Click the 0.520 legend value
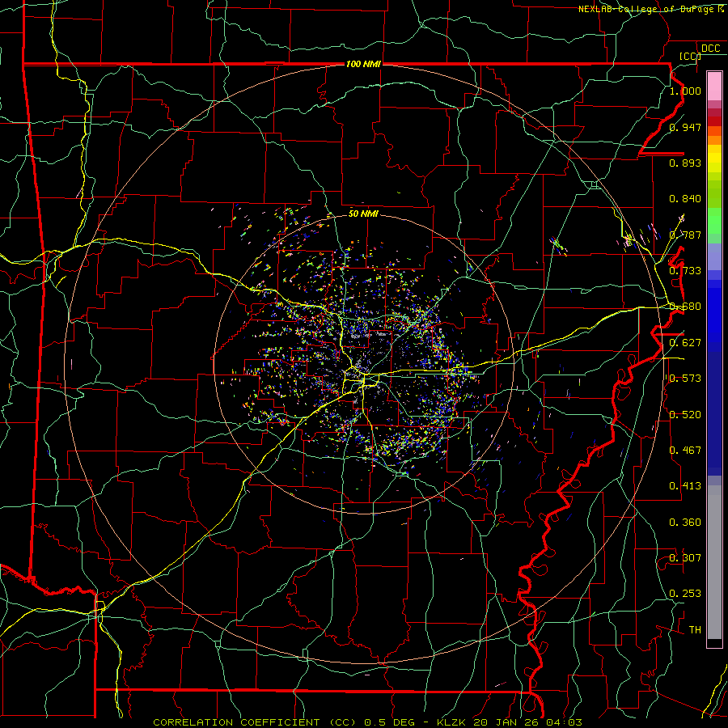The height and width of the screenshot is (728, 728). [x=685, y=415]
